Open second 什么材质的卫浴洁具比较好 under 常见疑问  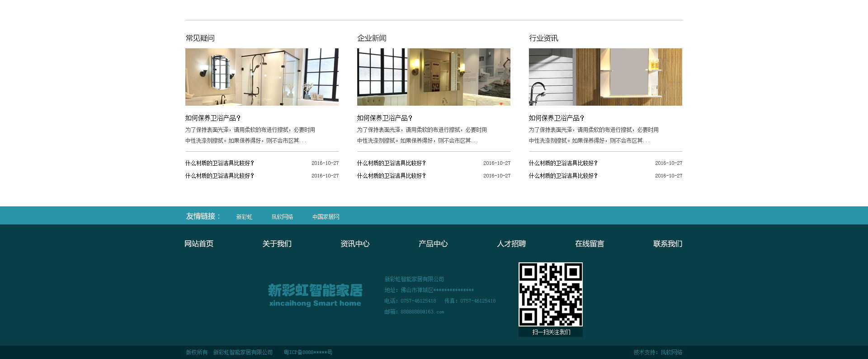220,176
